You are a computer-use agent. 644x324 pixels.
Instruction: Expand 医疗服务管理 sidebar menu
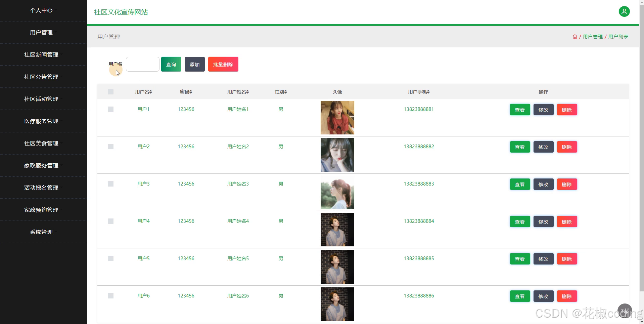[x=44, y=121]
